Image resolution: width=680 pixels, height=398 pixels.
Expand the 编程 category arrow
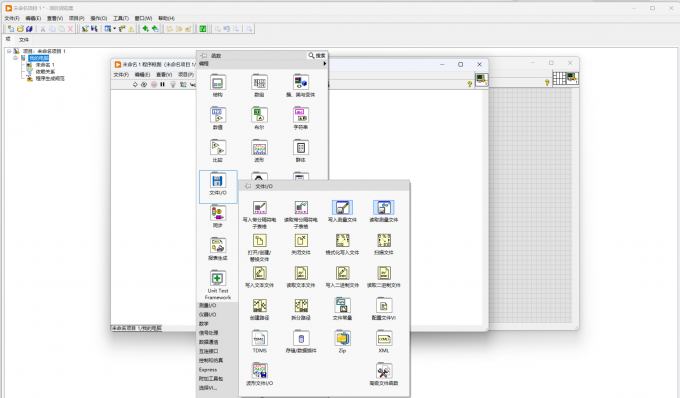tap(324, 63)
